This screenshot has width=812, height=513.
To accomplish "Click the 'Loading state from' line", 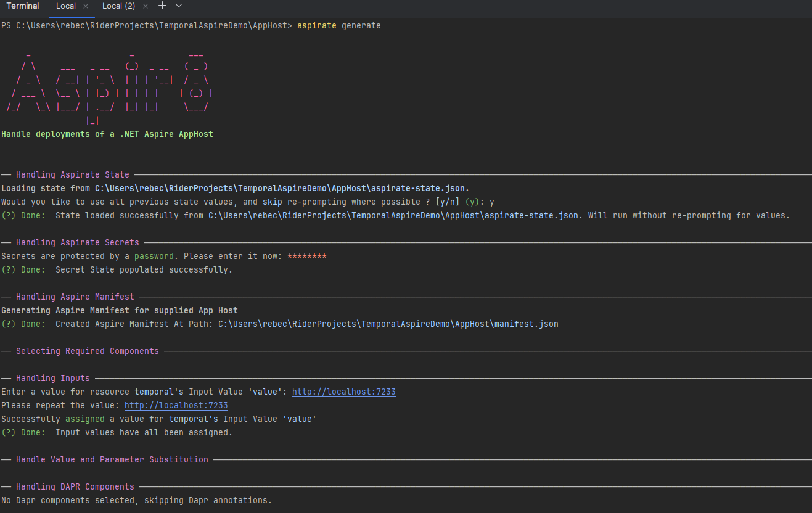I will [236, 189].
